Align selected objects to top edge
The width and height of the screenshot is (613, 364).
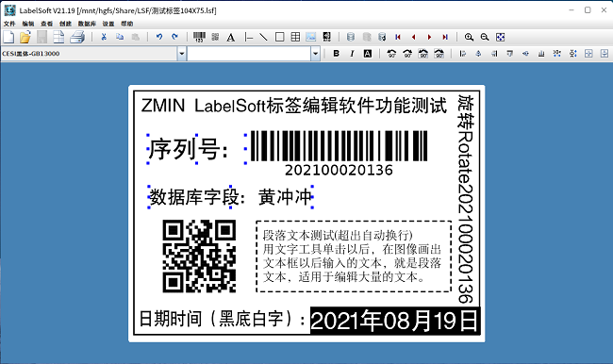[x=510, y=54]
